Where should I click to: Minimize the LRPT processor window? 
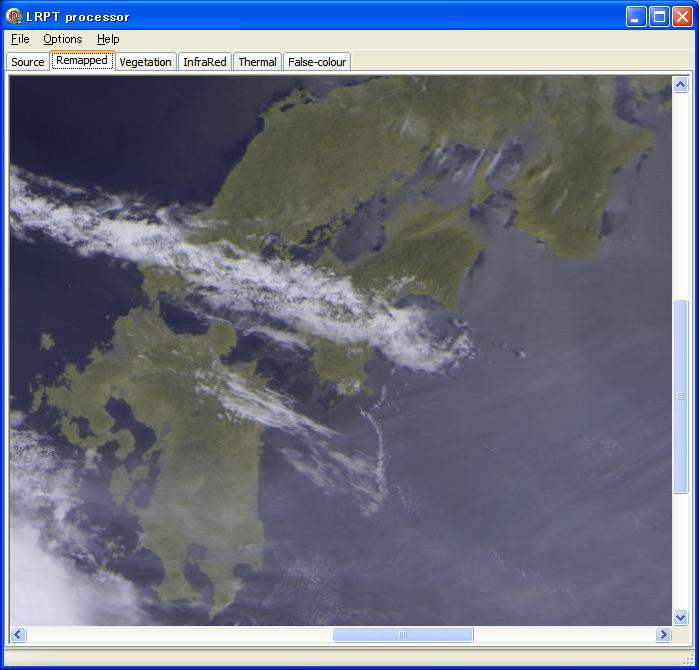pos(636,17)
